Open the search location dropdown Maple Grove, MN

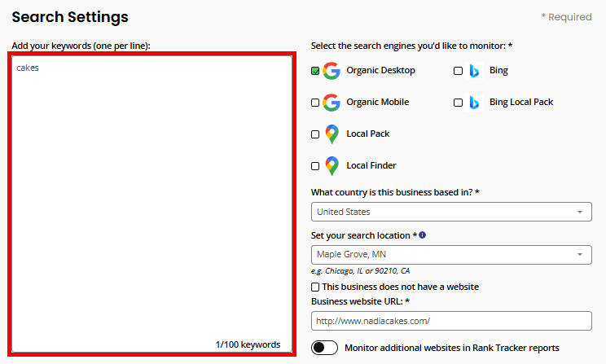(451, 255)
